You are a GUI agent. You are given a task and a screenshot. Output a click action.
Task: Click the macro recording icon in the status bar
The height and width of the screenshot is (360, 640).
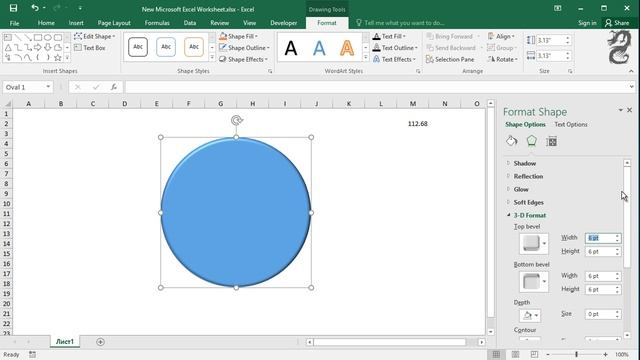click(32, 355)
